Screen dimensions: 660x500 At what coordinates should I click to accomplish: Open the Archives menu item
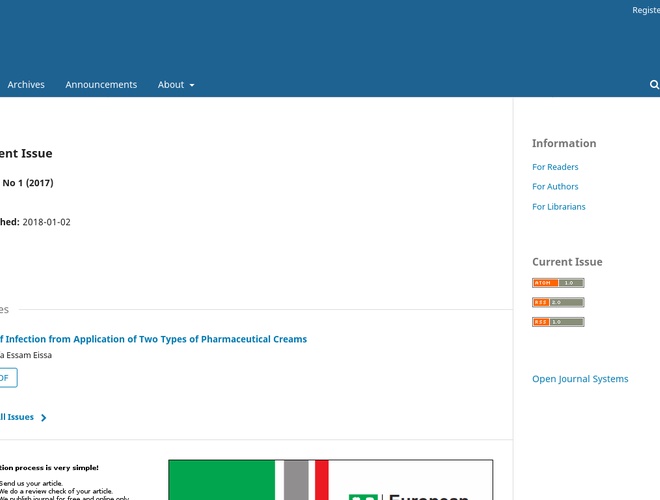[x=26, y=85]
